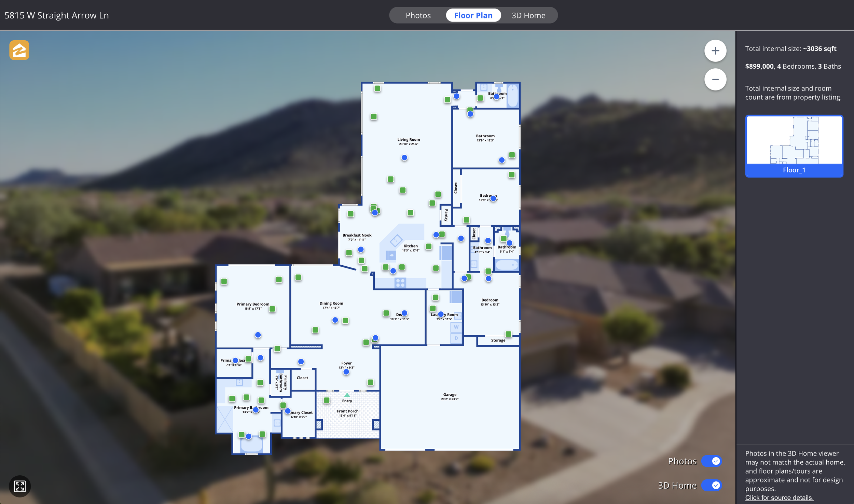This screenshot has width=854, height=504.
Task: Click the blue marker in Dining Room
Action: [x=335, y=320]
